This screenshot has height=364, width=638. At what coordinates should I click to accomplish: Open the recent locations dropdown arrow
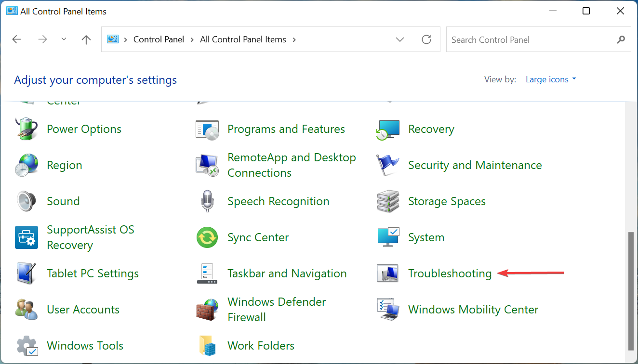pos(64,39)
